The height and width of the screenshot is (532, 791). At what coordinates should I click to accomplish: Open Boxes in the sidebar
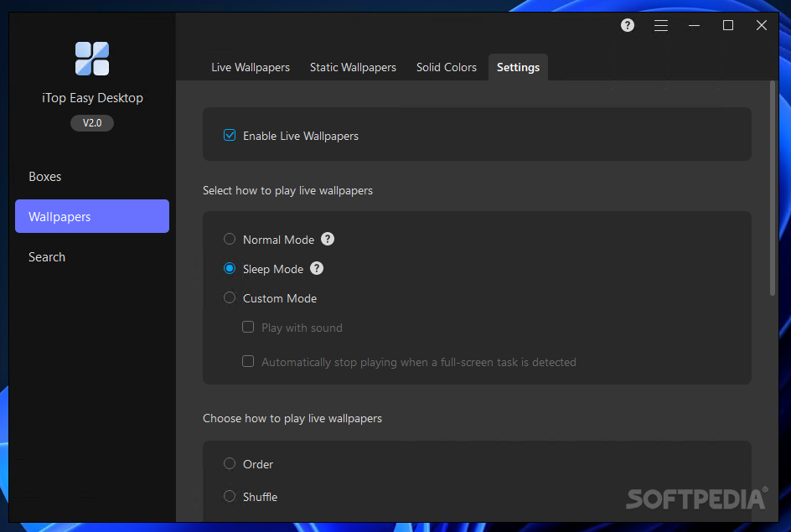(x=92, y=177)
